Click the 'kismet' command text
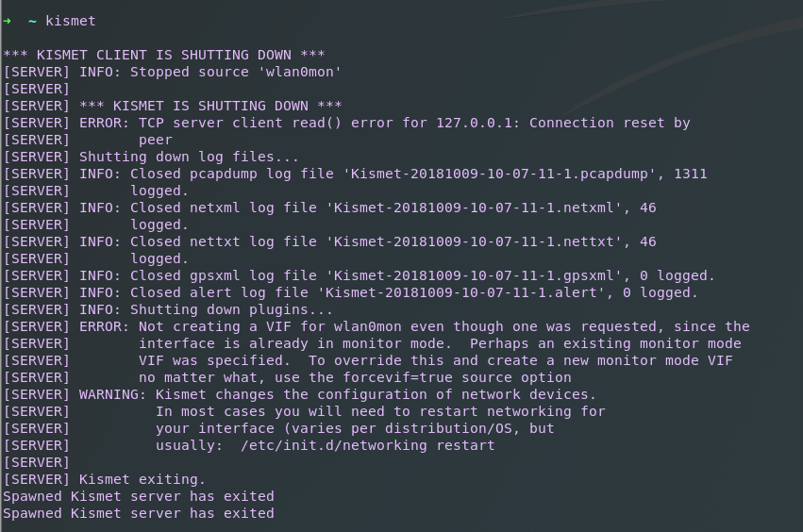Screen dimensions: 803x532 71,21
